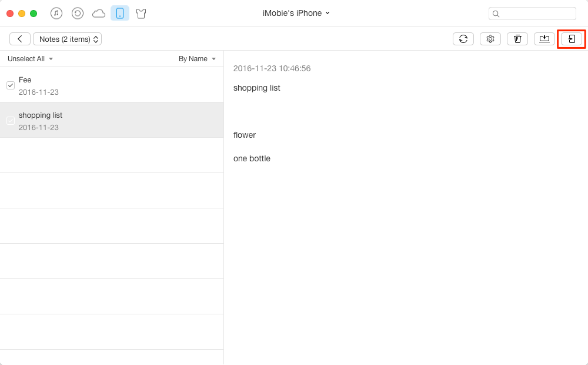The width and height of the screenshot is (588, 365).
Task: Delete selected notes with trash icon
Action: (517, 39)
